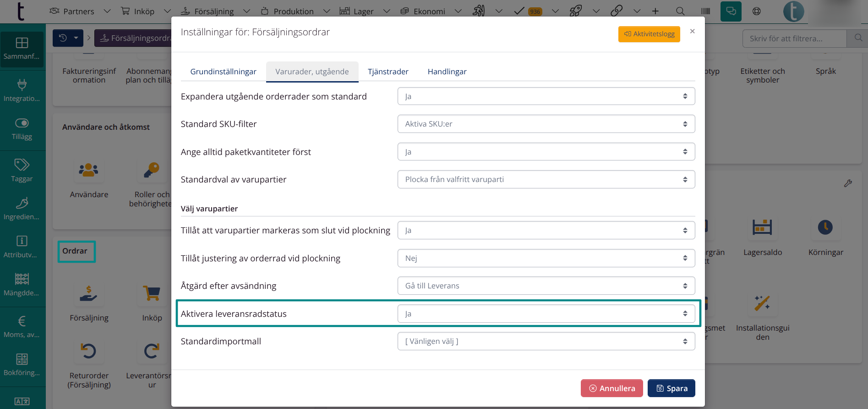This screenshot has height=409, width=868.
Task: Open the search magnifier in top bar
Action: coord(680,11)
